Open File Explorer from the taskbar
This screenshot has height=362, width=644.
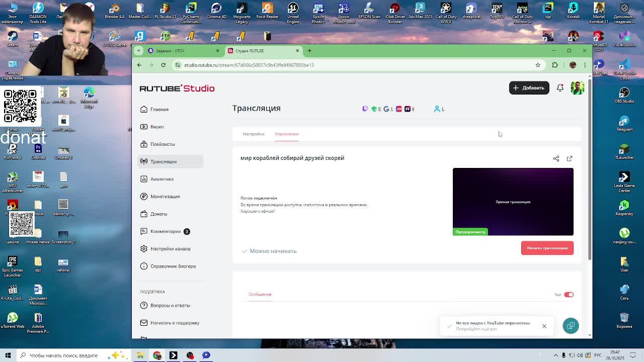tap(140, 355)
